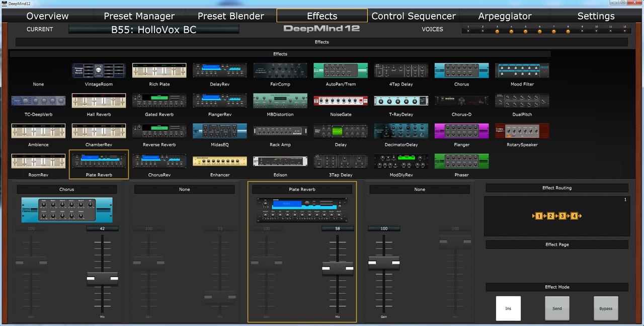Click the slot 1 mix value 42
644x326 pixels.
tap(102, 228)
